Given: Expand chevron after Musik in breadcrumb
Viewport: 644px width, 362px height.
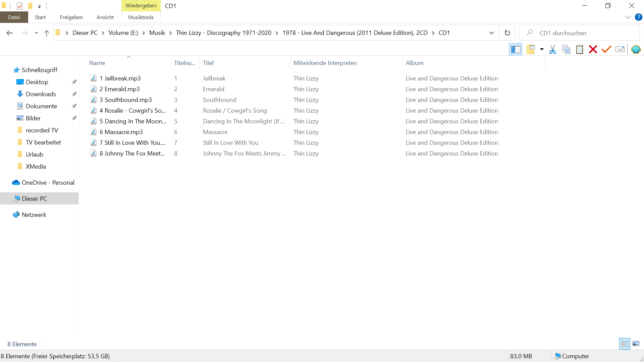Looking at the screenshot, I should [171, 33].
